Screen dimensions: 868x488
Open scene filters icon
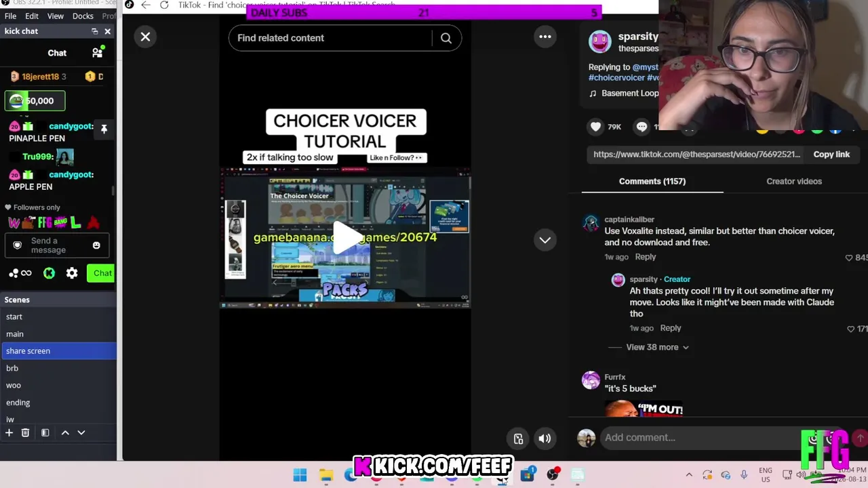click(45, 433)
